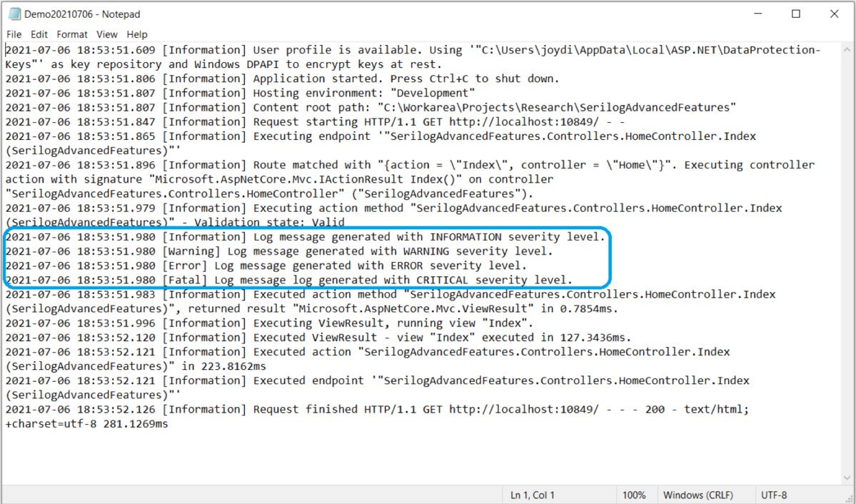Click the '+charset=utf-8 281.1269ms' line
Screen dimensions: 856x504
(x=87, y=424)
